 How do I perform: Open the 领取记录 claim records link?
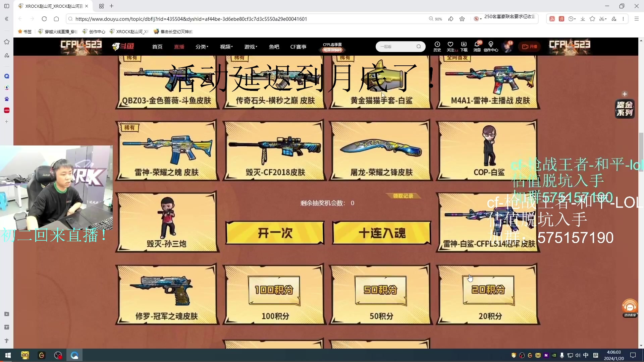tap(403, 196)
